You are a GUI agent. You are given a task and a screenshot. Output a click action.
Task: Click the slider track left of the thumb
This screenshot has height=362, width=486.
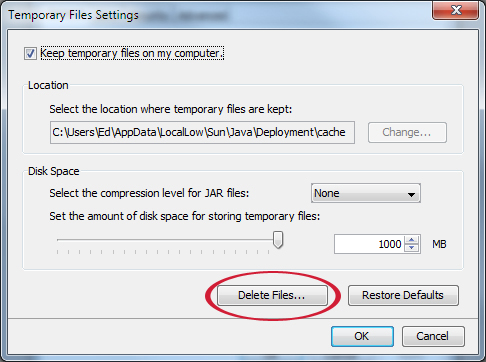[165, 240]
